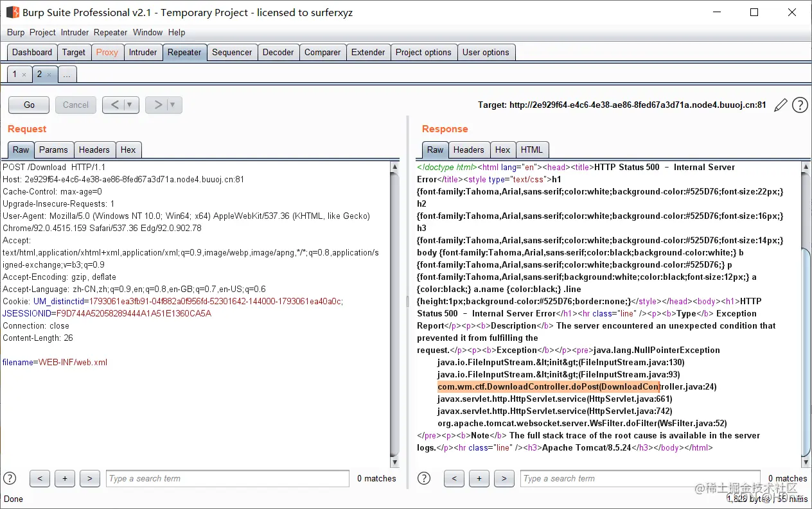This screenshot has height=509, width=812.
Task: Switch to the Comparer tab
Action: coord(322,53)
